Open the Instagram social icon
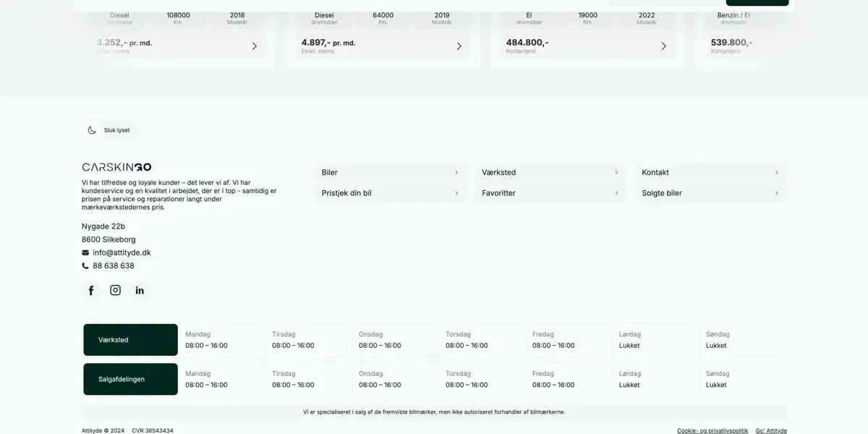This screenshot has height=434, width=868. [x=115, y=290]
